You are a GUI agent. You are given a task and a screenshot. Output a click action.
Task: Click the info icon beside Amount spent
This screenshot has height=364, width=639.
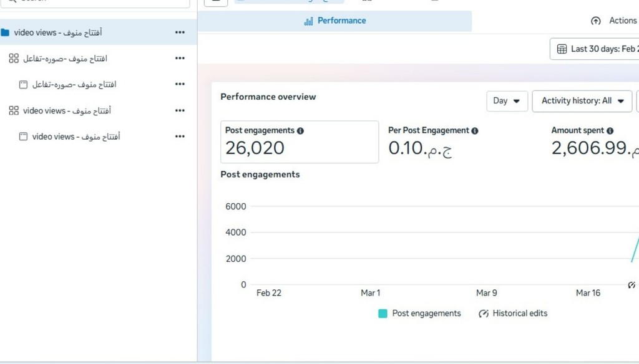click(x=610, y=131)
